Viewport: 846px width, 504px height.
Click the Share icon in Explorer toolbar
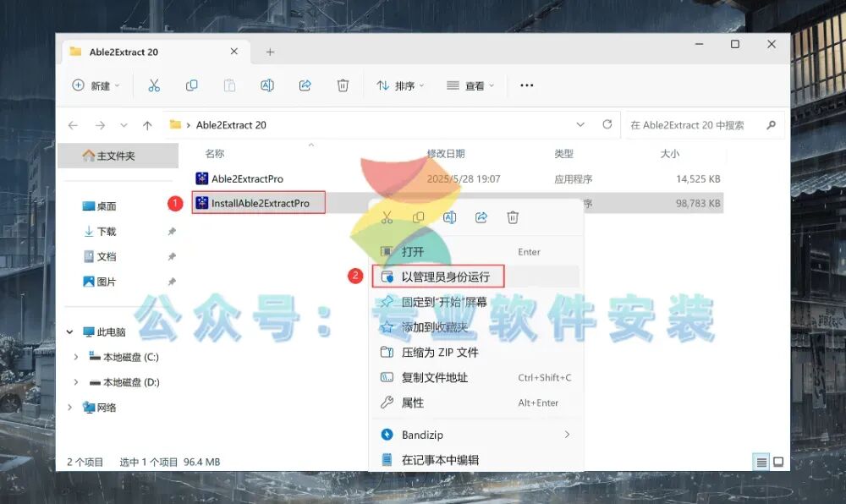(x=305, y=85)
